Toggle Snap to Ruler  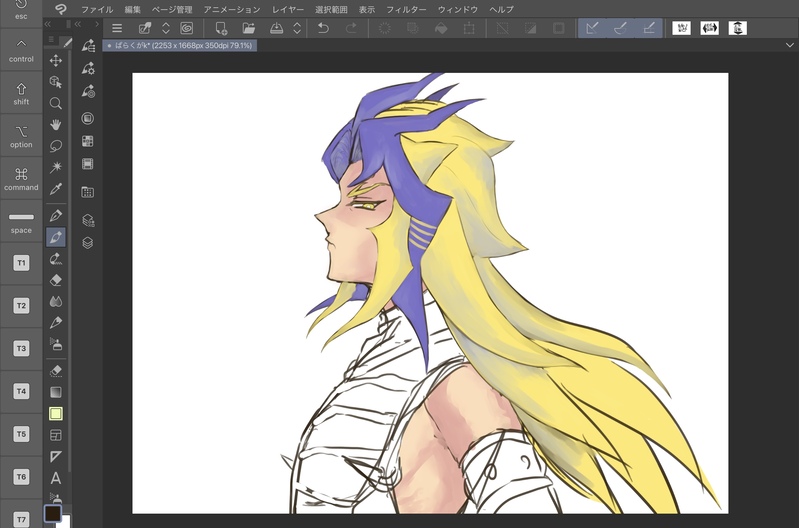[x=592, y=28]
